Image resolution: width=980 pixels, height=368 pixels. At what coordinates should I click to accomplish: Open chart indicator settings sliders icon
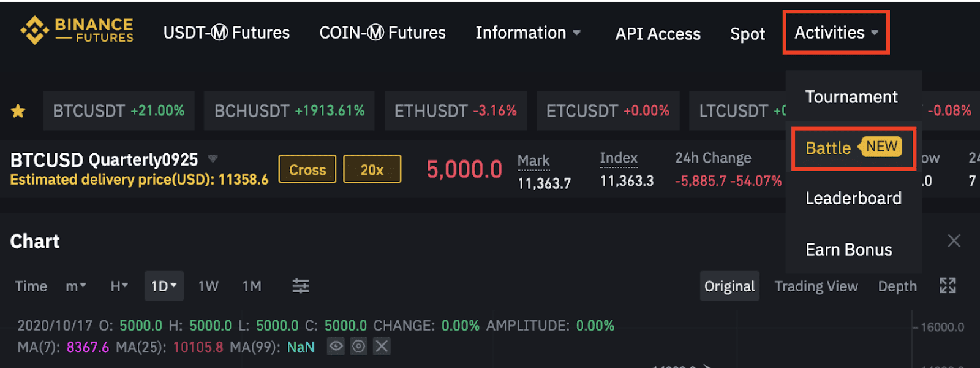[x=301, y=286]
